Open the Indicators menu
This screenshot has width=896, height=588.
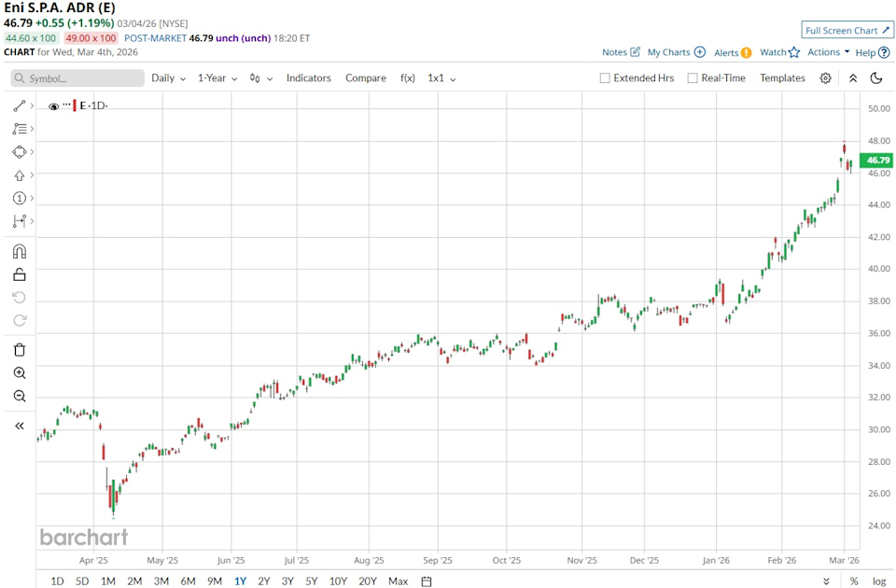pyautogui.click(x=308, y=78)
